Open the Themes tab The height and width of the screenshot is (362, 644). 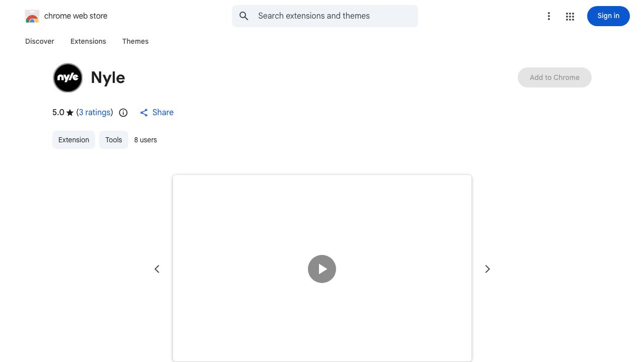pyautogui.click(x=135, y=41)
